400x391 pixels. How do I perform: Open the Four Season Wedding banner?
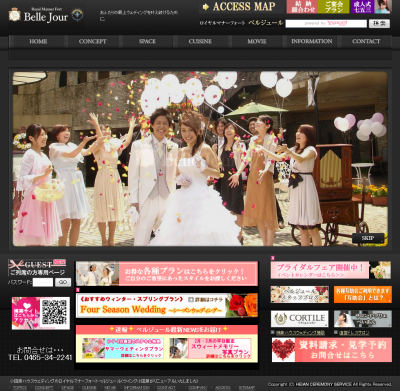[167, 305]
